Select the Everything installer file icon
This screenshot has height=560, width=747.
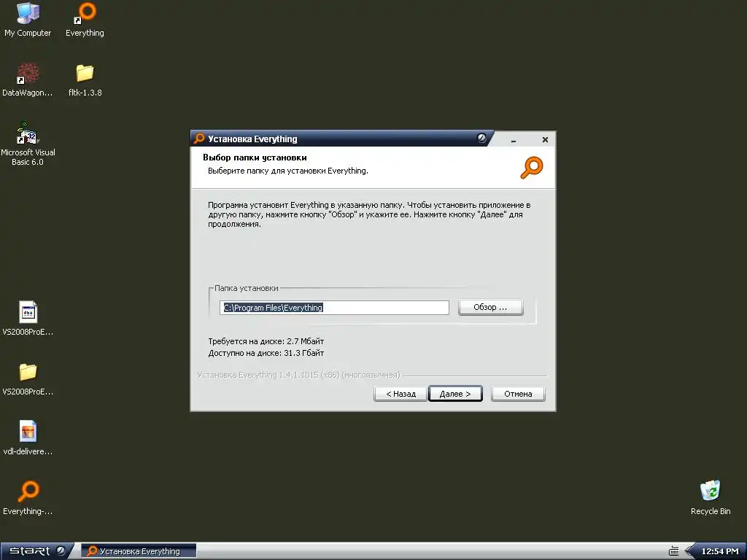point(28,498)
